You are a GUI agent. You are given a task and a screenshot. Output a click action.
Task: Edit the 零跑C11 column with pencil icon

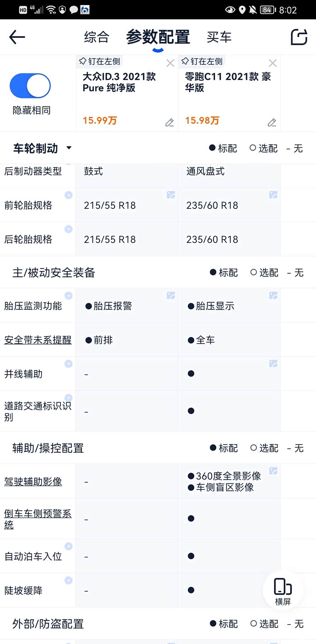272,122
